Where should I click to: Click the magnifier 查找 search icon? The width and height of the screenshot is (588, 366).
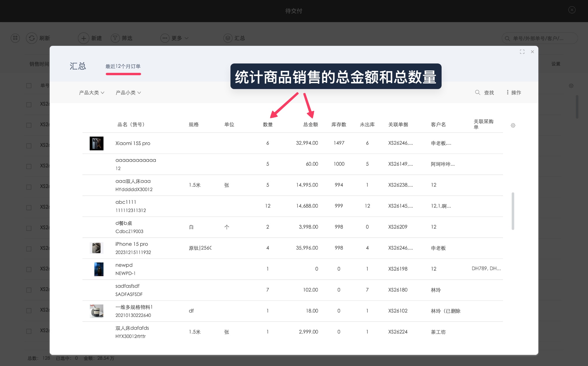pos(478,93)
